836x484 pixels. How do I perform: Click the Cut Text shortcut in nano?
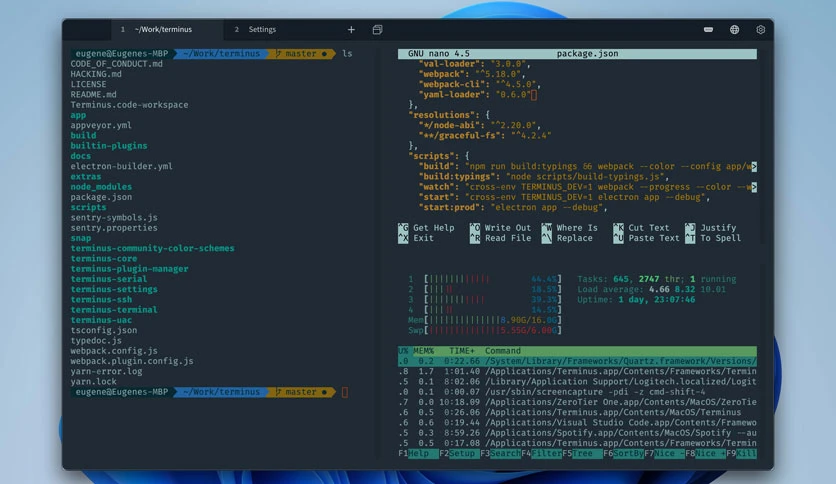(641, 228)
